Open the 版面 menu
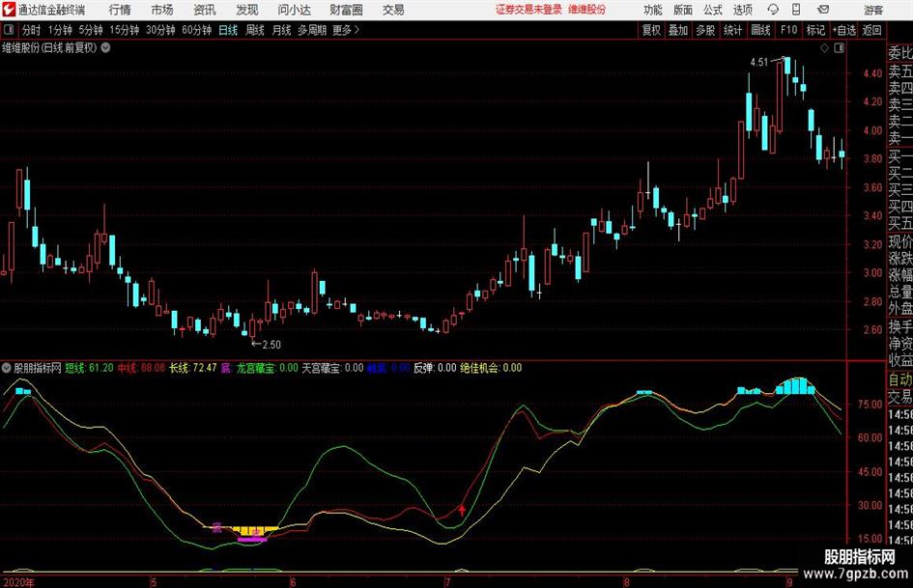The width and height of the screenshot is (913, 588). point(683,10)
